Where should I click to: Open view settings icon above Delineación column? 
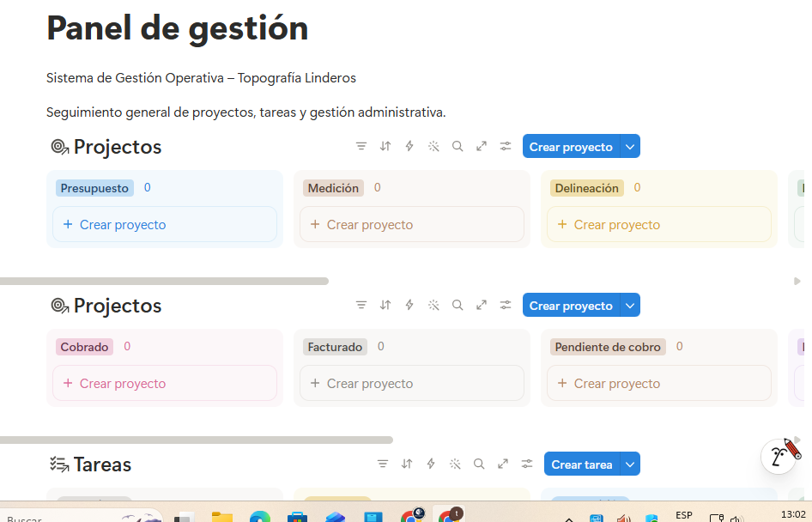506,147
